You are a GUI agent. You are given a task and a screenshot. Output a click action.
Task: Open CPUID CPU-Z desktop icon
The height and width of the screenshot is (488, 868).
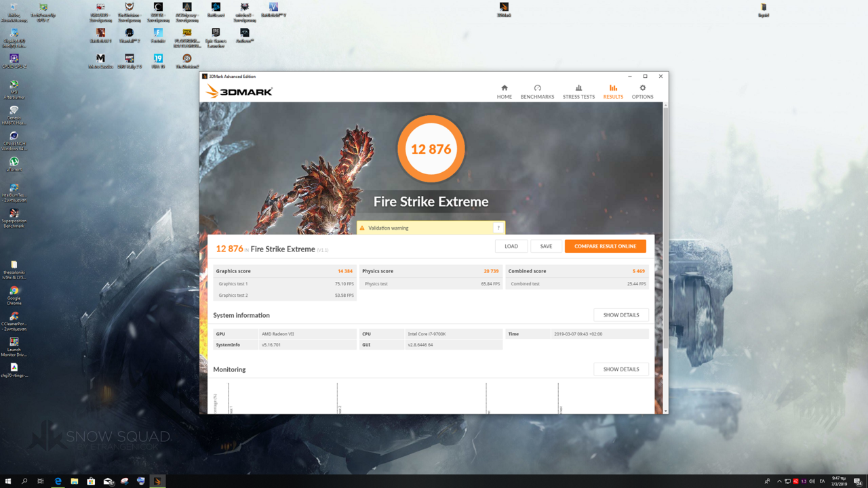point(14,61)
